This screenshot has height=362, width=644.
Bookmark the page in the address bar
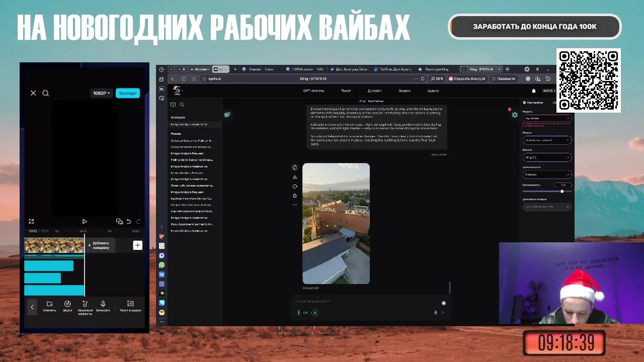[x=423, y=79]
